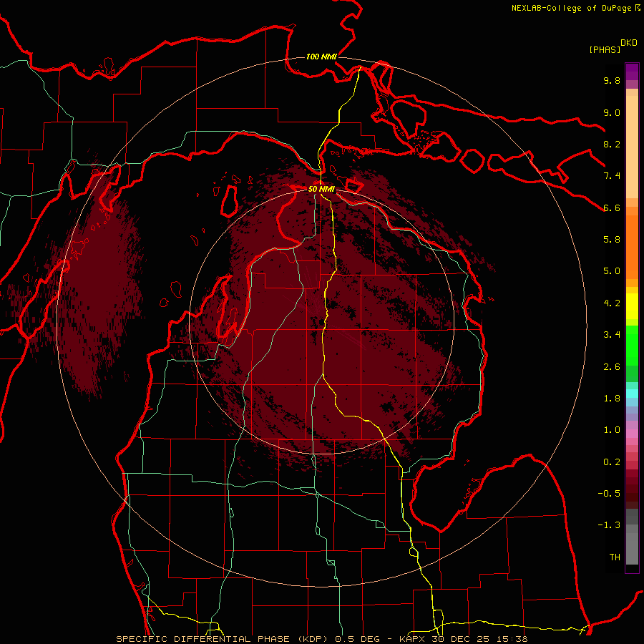
Task: Click the 1.8 scale value
Action: click(x=612, y=399)
